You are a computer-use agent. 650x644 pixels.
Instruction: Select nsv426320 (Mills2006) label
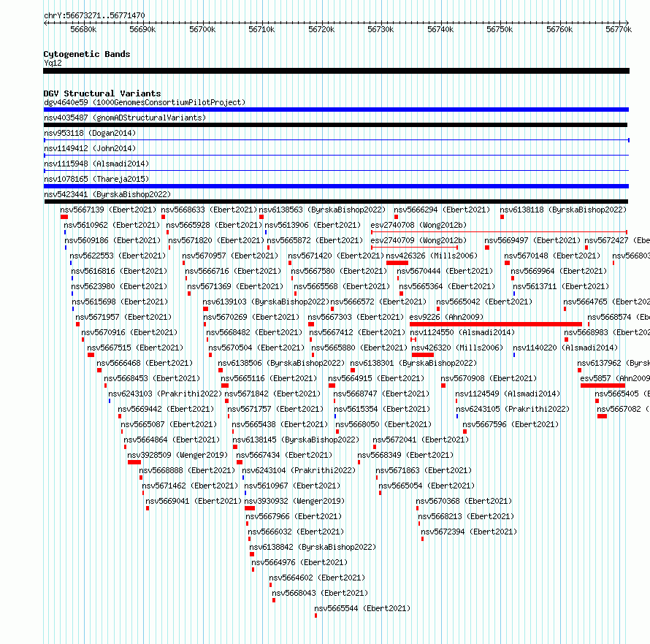pyautogui.click(x=457, y=348)
